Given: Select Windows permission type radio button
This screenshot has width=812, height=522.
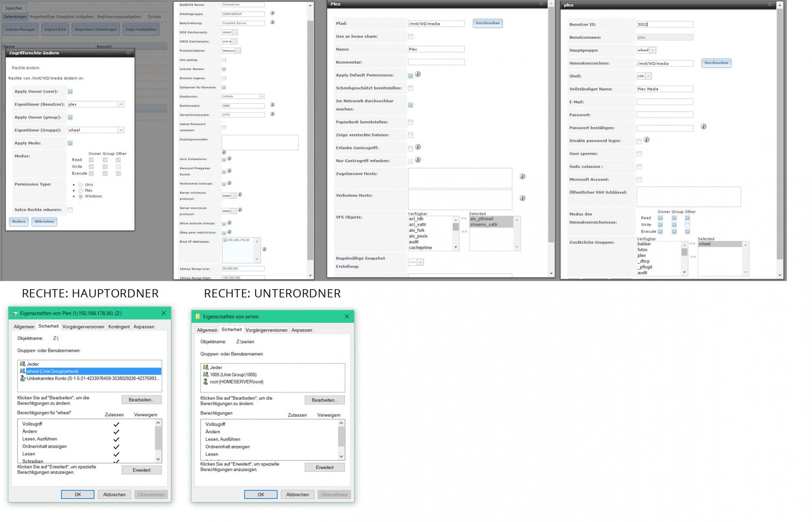Looking at the screenshot, I should point(80,197).
